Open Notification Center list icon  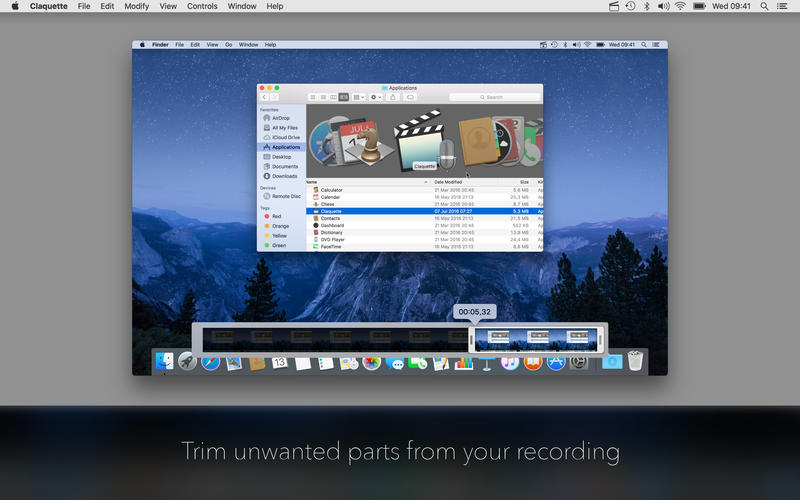(782, 6)
